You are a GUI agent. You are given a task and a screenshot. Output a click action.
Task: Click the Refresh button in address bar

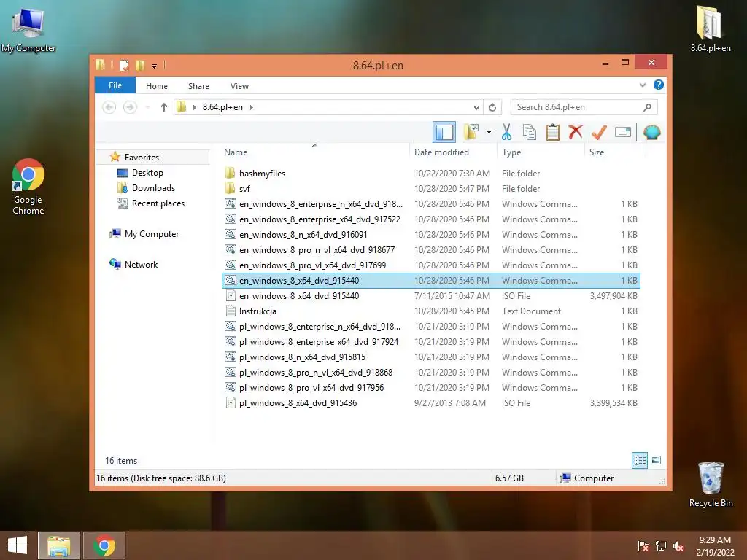click(x=492, y=107)
